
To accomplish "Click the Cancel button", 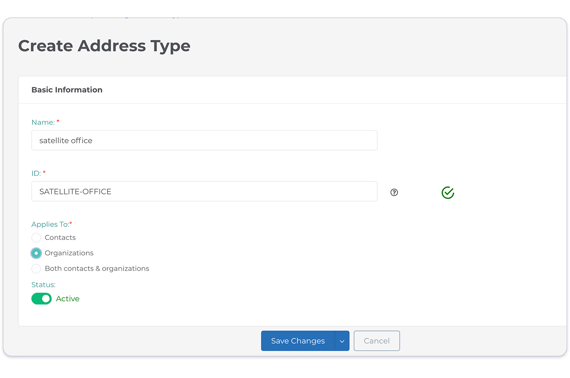I will [x=377, y=341].
